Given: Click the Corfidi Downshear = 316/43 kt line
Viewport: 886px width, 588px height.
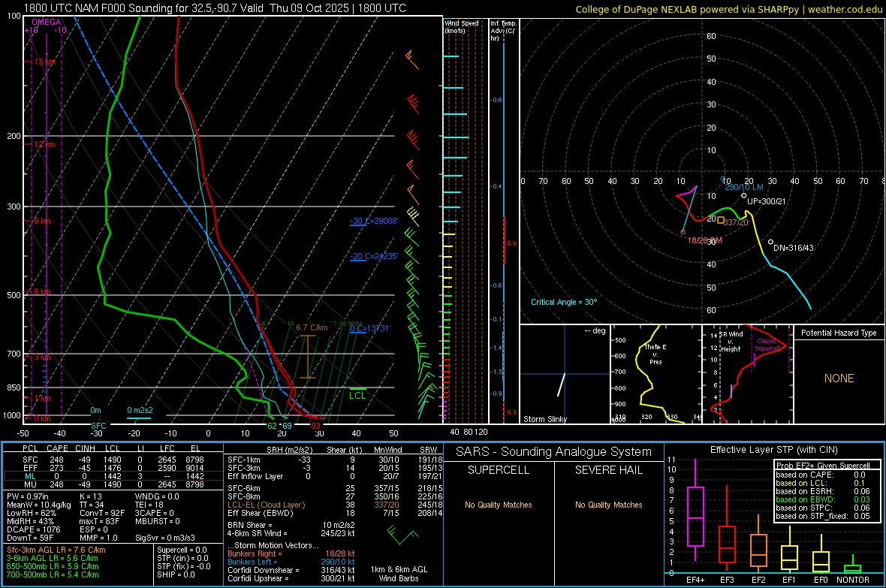Looking at the screenshot, I should pos(291,571).
